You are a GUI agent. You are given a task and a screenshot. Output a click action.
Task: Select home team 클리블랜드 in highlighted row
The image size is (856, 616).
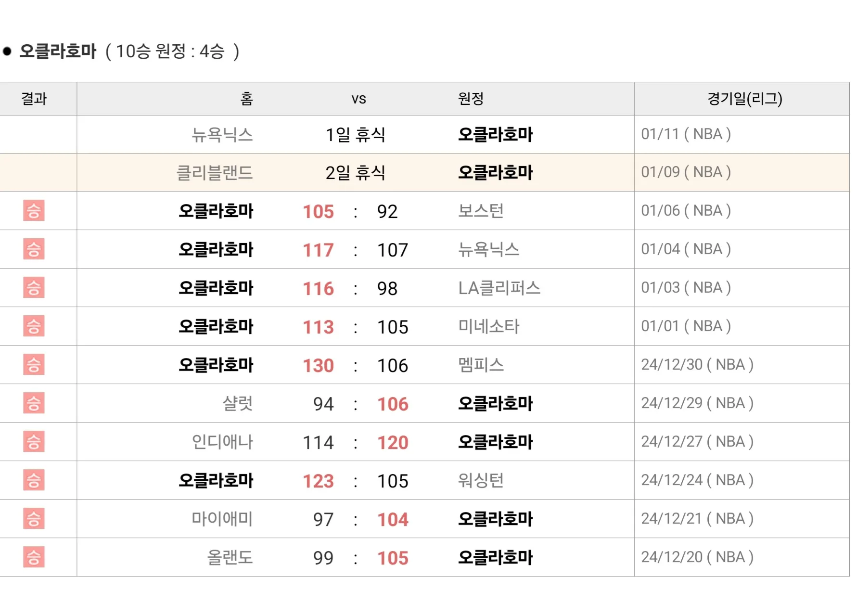[x=215, y=173]
